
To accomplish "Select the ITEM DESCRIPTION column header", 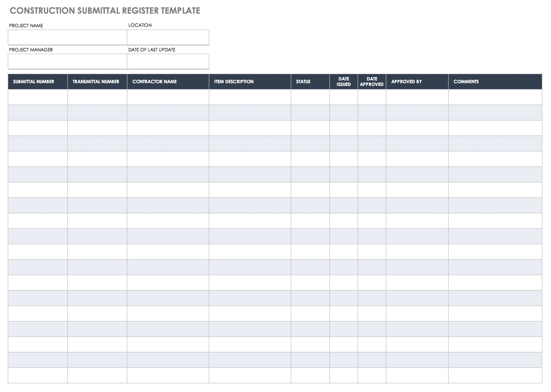I will pyautogui.click(x=250, y=82).
